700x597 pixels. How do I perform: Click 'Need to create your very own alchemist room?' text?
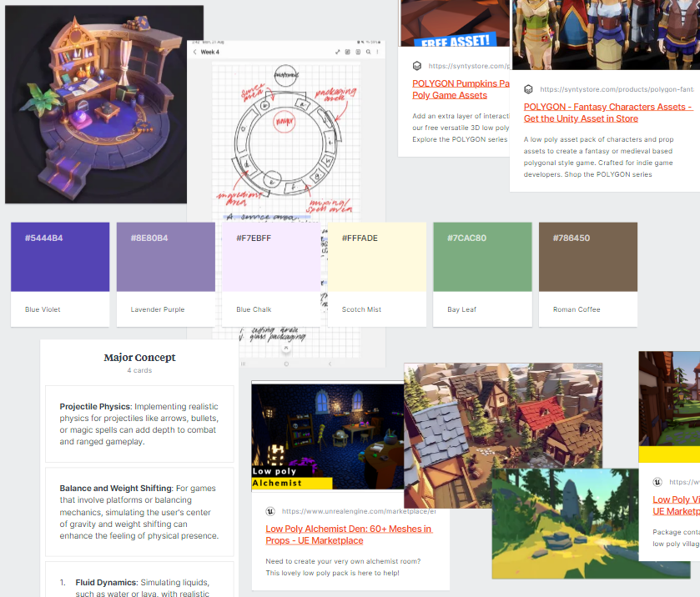click(x=343, y=561)
